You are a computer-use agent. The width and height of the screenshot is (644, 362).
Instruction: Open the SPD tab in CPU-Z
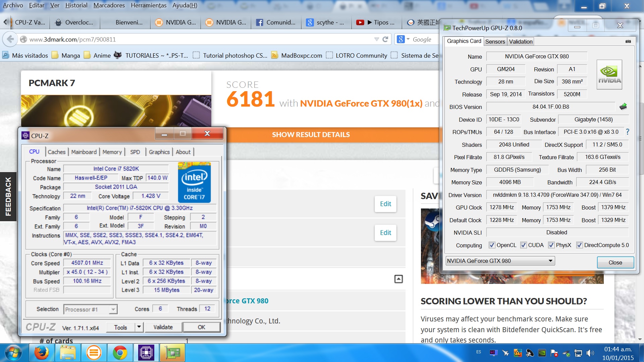[135, 152]
